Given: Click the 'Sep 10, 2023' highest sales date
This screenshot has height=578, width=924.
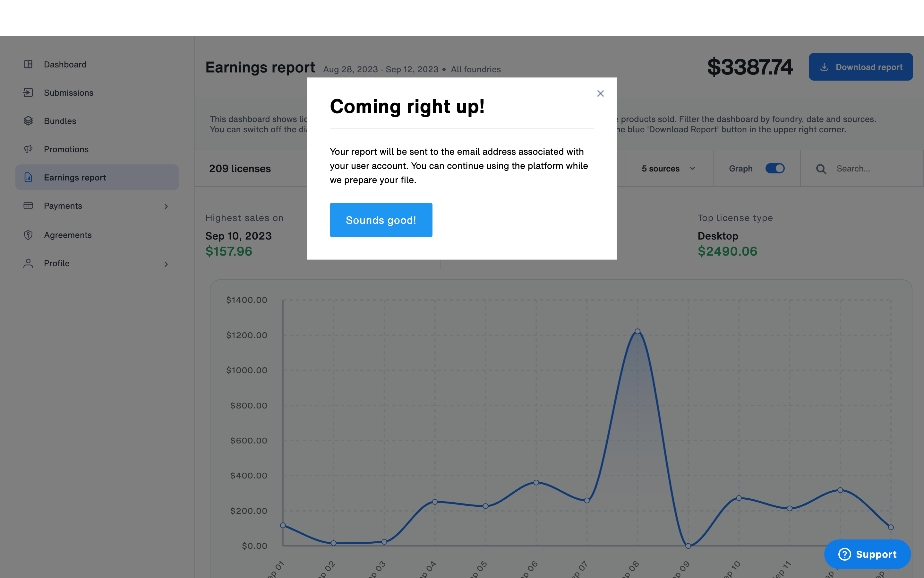Looking at the screenshot, I should point(239,236).
